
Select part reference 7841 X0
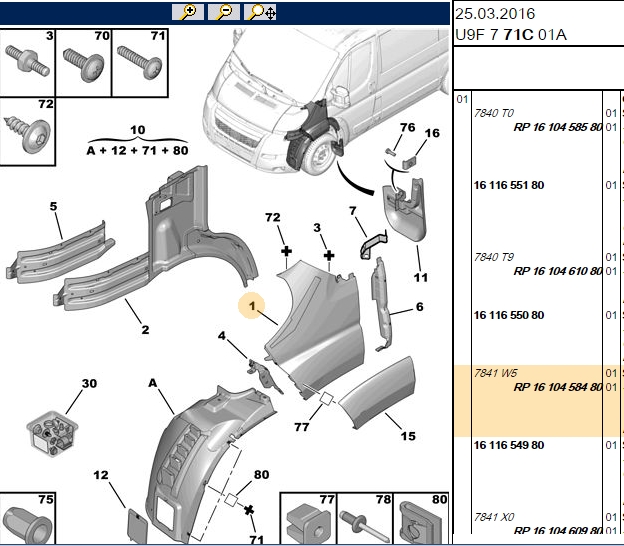point(494,517)
